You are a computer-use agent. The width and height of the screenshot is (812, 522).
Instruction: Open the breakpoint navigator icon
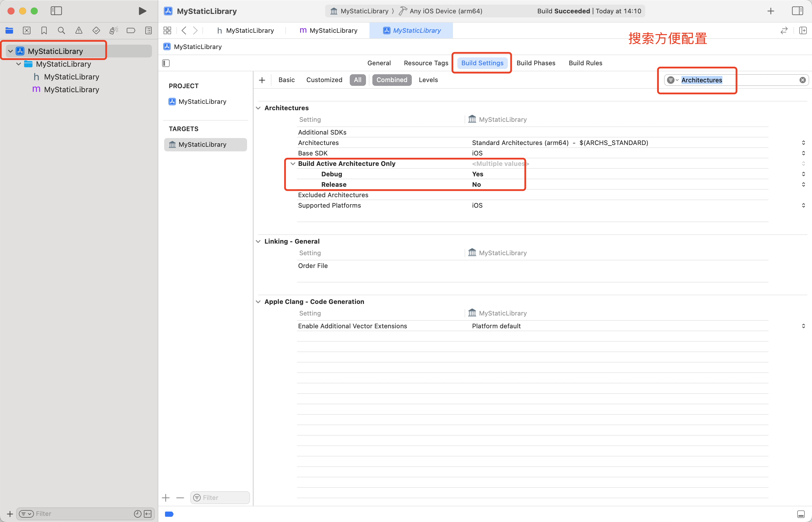[131, 30]
